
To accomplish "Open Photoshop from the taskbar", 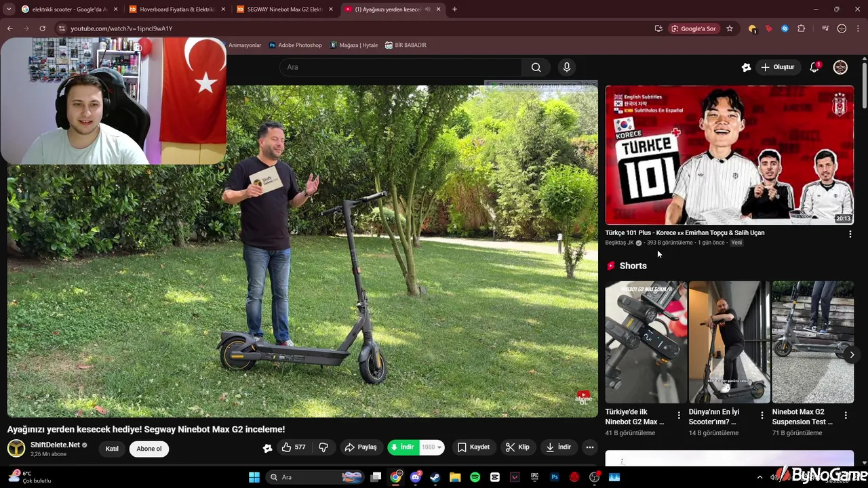I will [x=555, y=477].
